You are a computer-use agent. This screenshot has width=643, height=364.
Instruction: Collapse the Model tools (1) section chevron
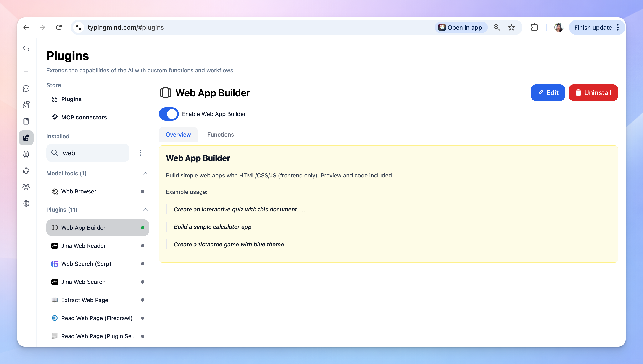coord(146,174)
